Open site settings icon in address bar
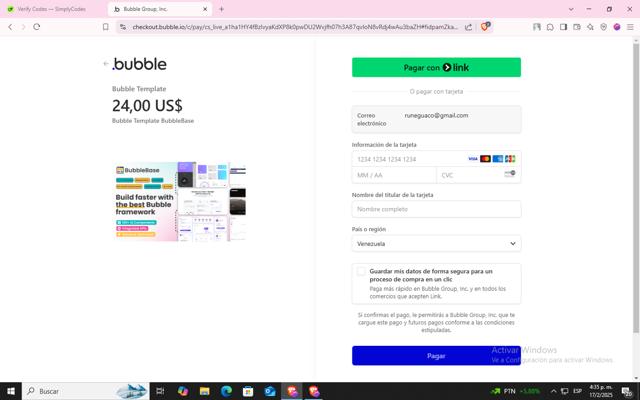 (123, 27)
